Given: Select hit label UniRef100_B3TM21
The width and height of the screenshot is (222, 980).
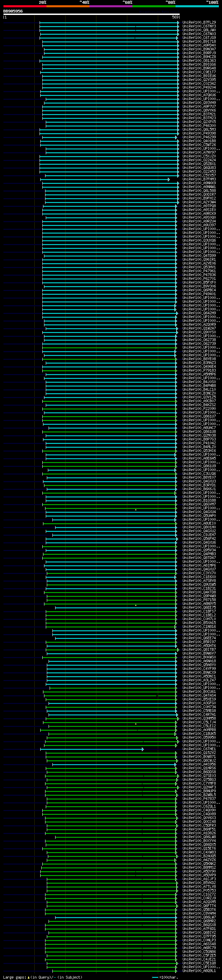Looking at the screenshot, I should pyautogui.click(x=199, y=114).
